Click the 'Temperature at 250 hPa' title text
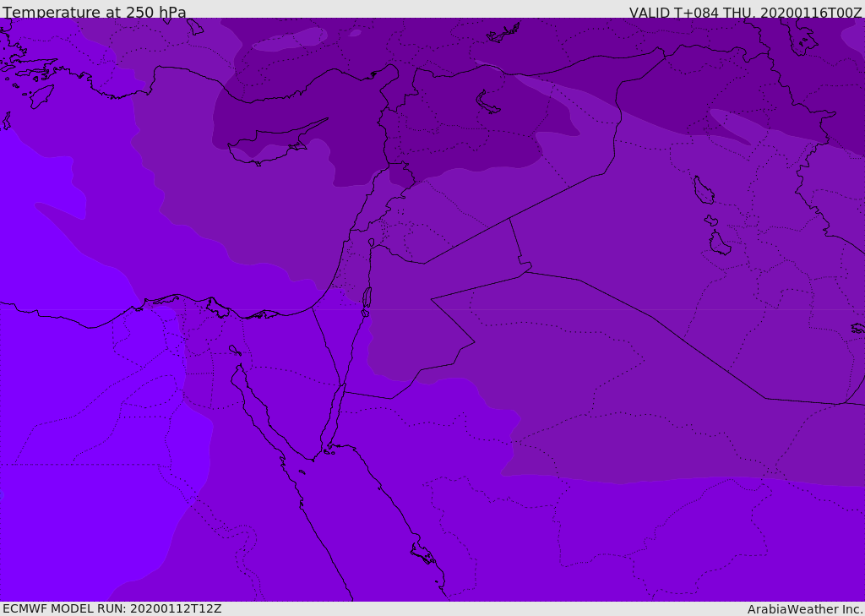 pos(95,12)
